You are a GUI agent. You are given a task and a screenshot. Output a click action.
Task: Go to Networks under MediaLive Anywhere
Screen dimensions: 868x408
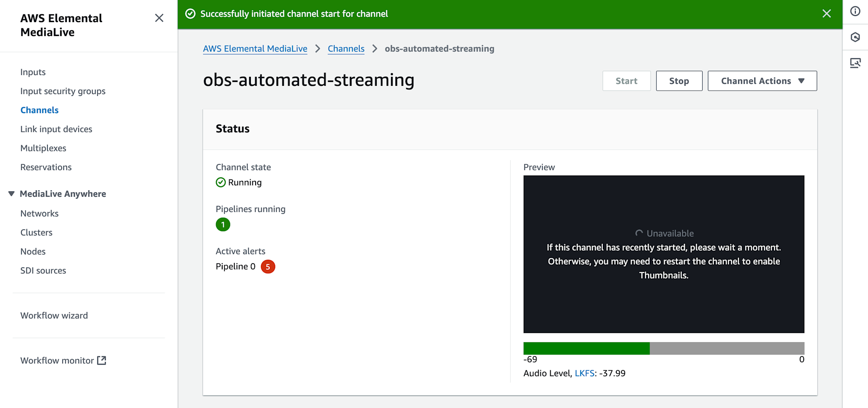click(x=39, y=213)
